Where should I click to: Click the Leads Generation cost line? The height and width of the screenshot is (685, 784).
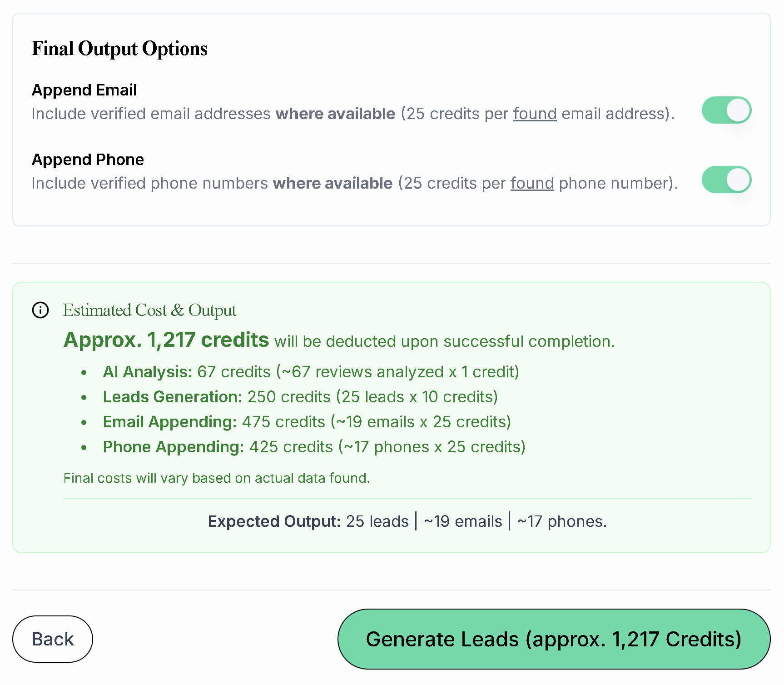(x=300, y=397)
